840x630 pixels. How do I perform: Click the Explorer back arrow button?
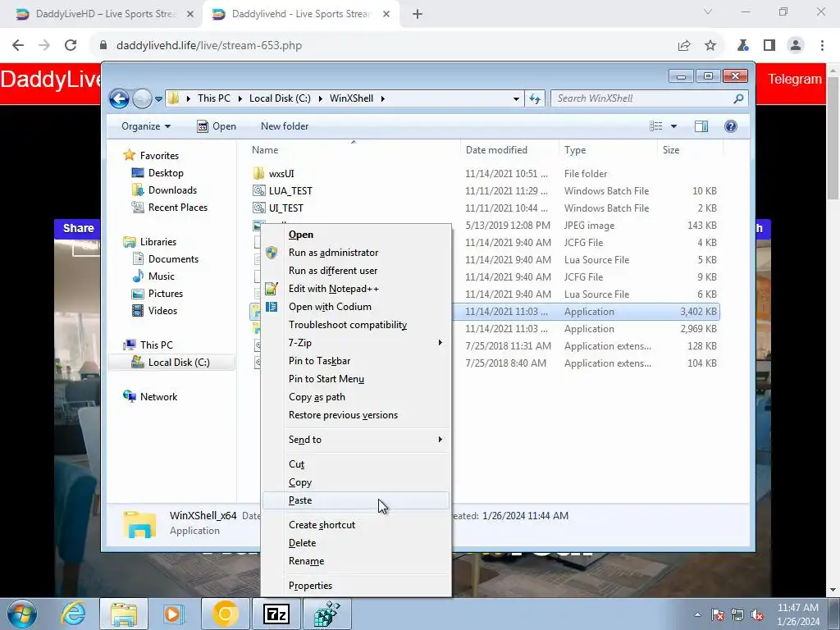click(119, 98)
